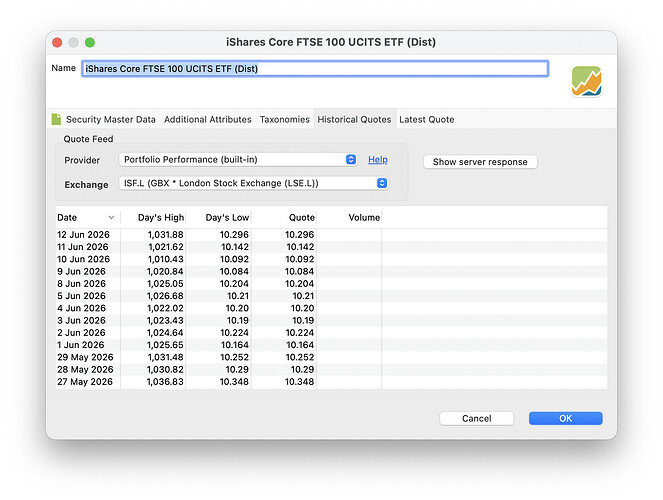The width and height of the screenshot is (663, 500).
Task: Open the Taxonomies tab
Action: click(285, 120)
